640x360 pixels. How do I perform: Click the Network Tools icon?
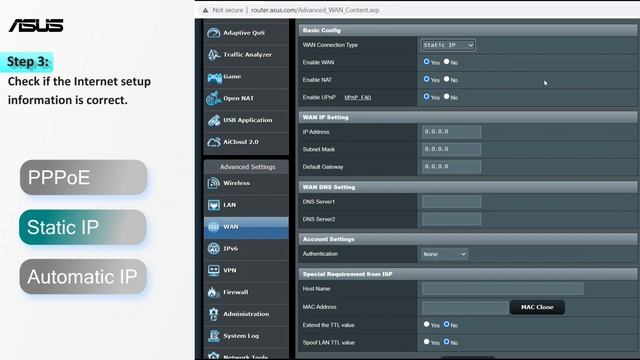tap(213, 356)
